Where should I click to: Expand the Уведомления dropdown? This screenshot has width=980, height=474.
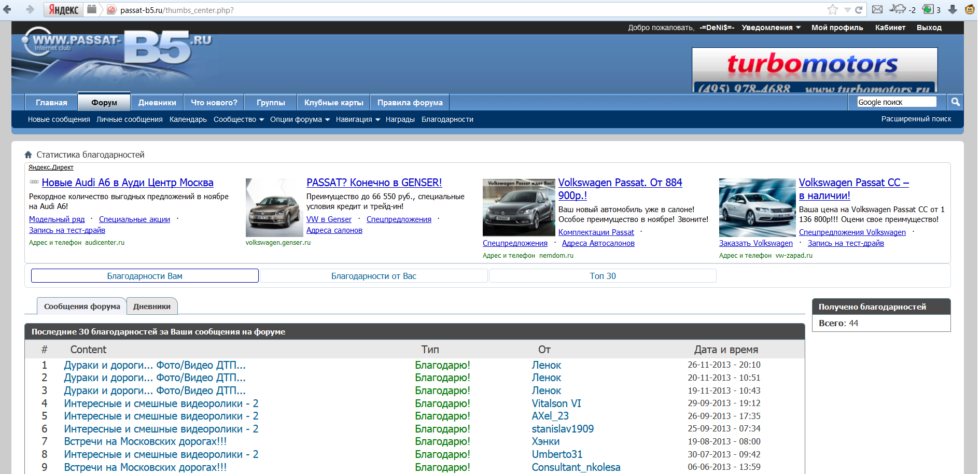(771, 27)
